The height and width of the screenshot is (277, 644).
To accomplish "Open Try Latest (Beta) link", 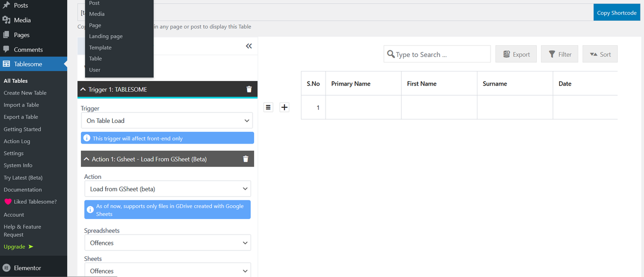I will pyautogui.click(x=23, y=177).
